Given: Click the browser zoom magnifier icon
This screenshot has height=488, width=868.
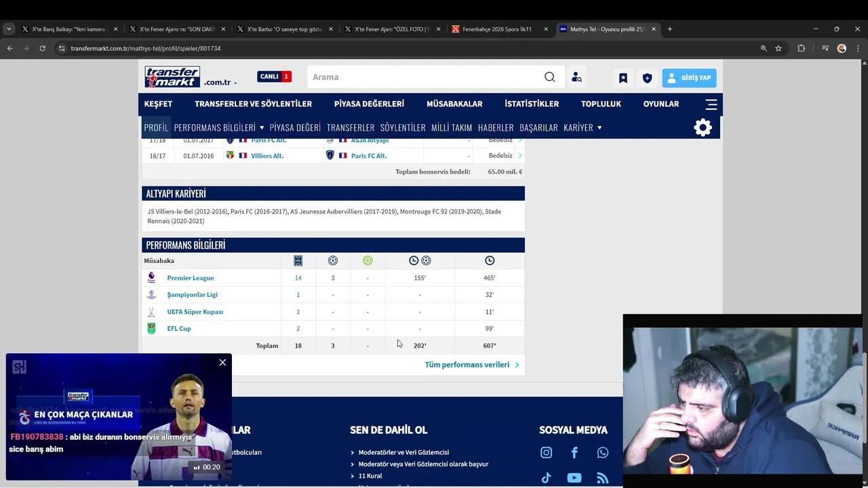Looking at the screenshot, I should pos(764,48).
